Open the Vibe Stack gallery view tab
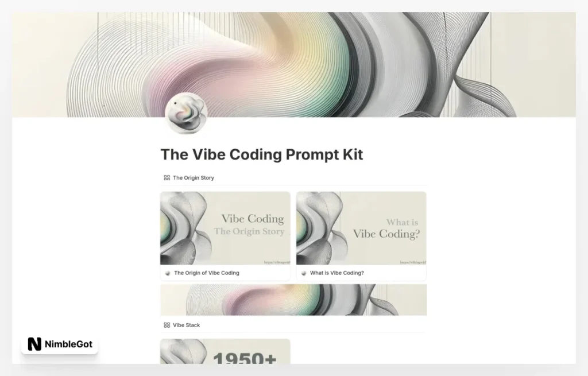Viewport: 588px width, 376px height. click(182, 325)
